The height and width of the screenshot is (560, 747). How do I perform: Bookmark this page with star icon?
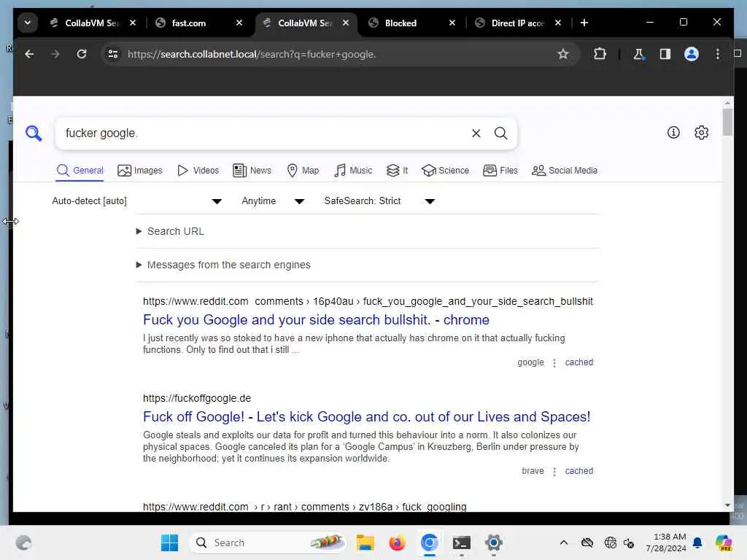pos(563,54)
